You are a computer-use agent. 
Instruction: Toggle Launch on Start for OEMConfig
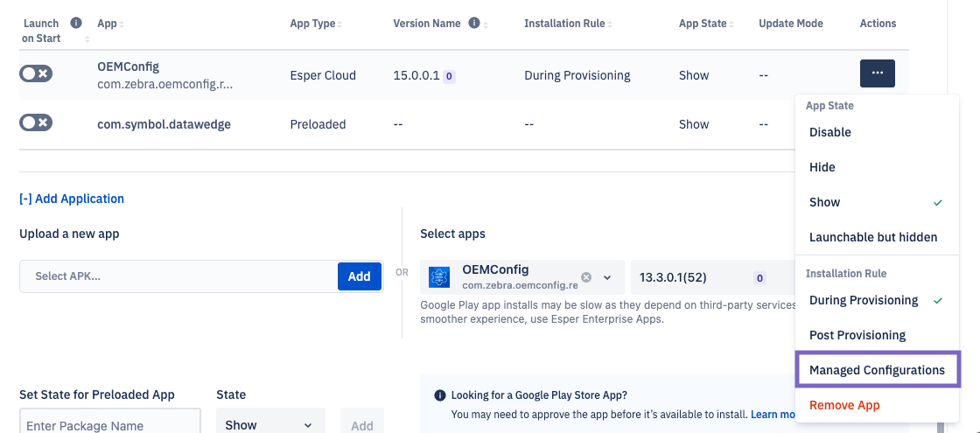pos(36,73)
